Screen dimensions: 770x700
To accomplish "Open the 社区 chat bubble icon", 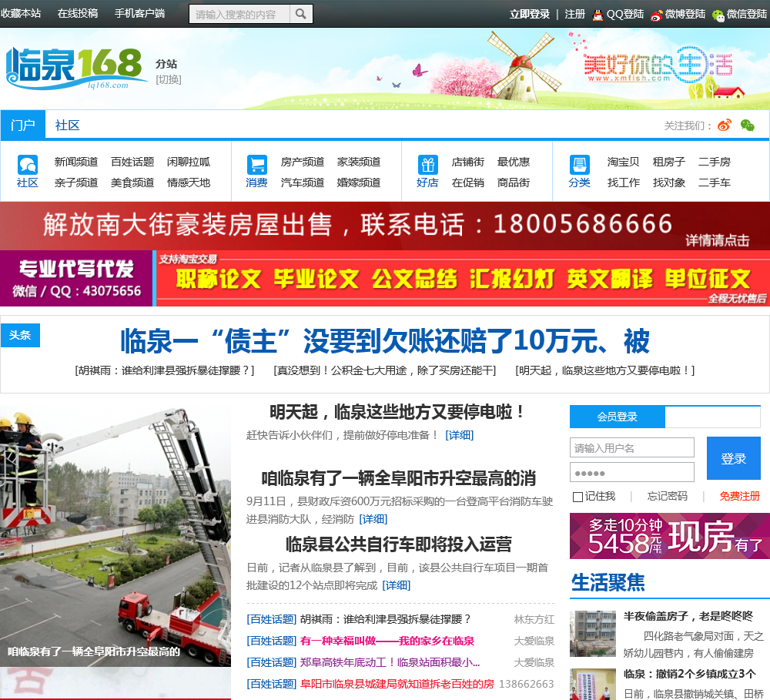I will click(x=28, y=165).
